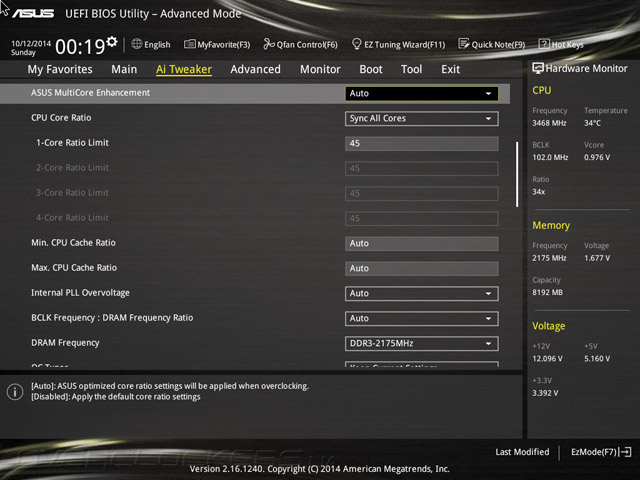The image size is (640, 480).
Task: Click +3.3V reading 3.392 V
Action: (x=545, y=393)
